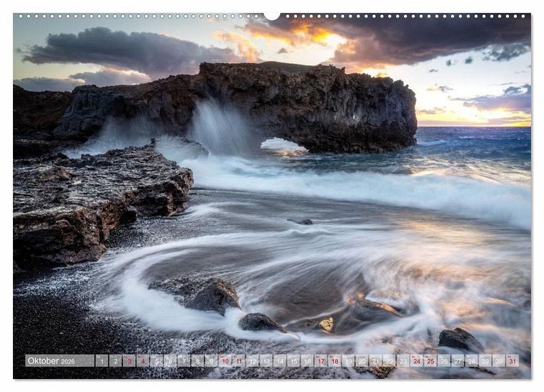Select day 16 in the calendar row
The height and width of the screenshot is (392, 544).
pos(307,361)
